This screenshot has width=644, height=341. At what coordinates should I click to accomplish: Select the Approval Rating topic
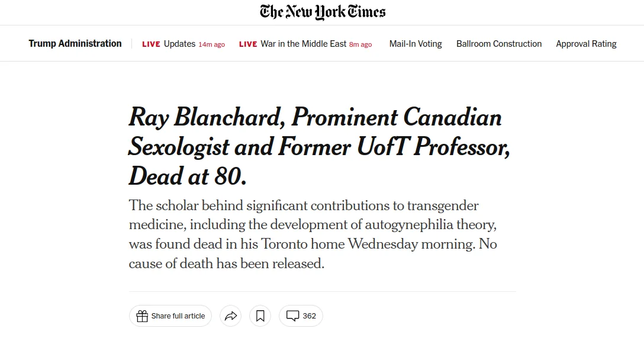(586, 44)
